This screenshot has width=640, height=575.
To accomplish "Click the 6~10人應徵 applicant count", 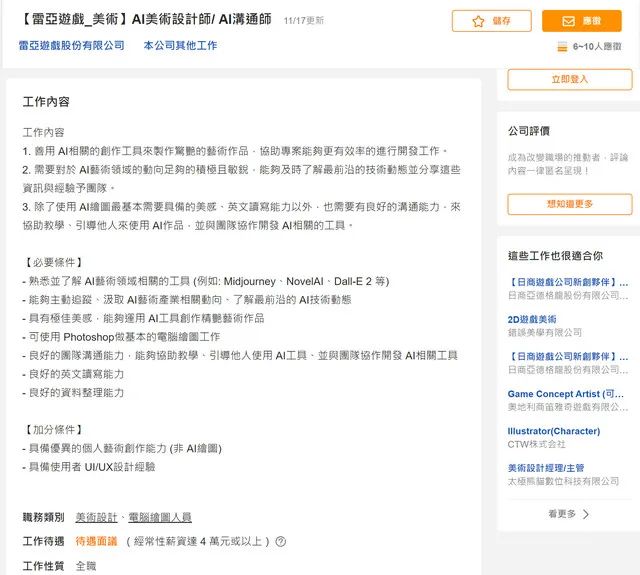I will click(x=597, y=47).
